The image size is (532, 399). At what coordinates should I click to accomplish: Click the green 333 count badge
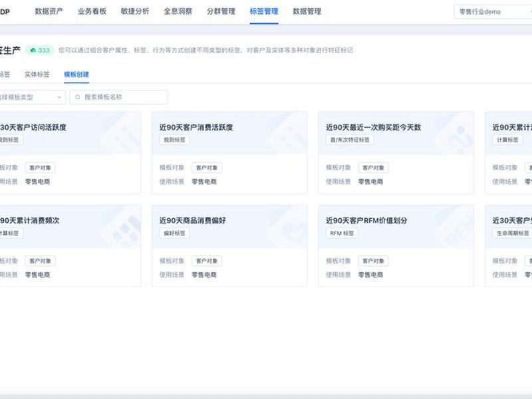point(40,51)
